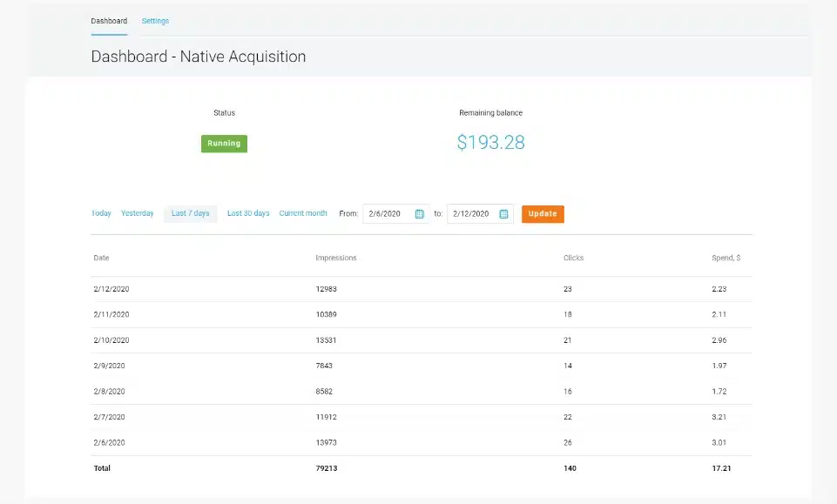Show the Last 30 days data
The image size is (837, 504).
pos(248,213)
